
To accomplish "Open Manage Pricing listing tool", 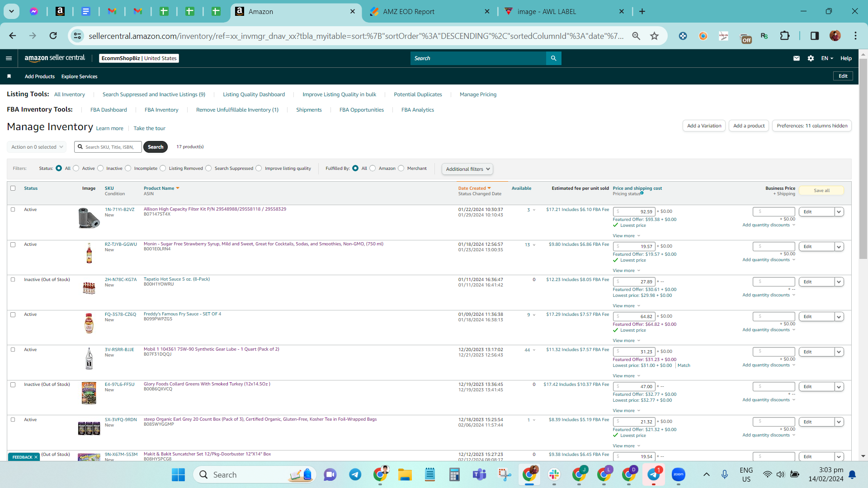I will 478,94.
